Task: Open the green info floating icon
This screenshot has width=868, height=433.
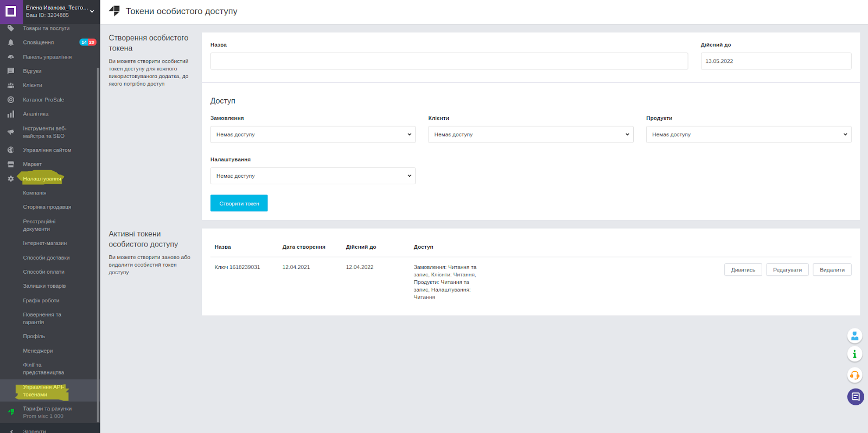Action: [854, 354]
